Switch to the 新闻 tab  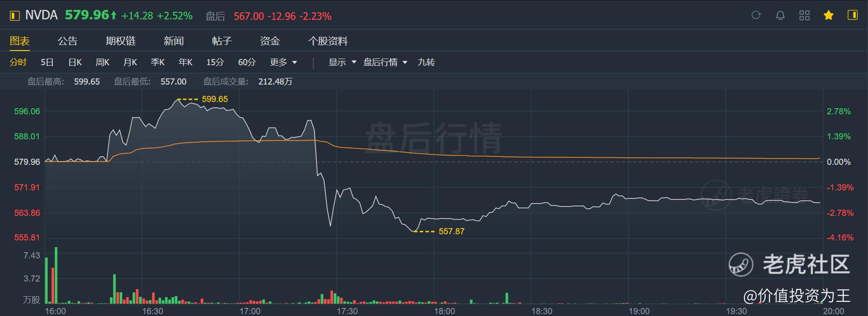pos(174,41)
